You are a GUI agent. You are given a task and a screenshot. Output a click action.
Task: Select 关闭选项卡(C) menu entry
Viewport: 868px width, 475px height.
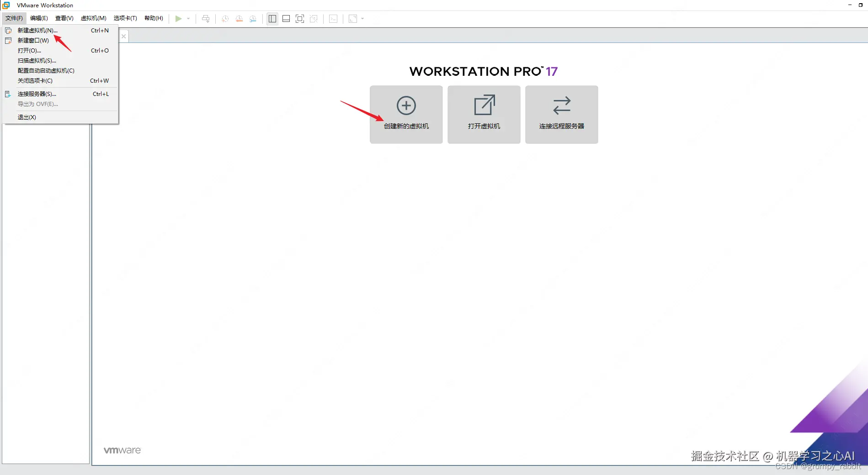pos(60,81)
